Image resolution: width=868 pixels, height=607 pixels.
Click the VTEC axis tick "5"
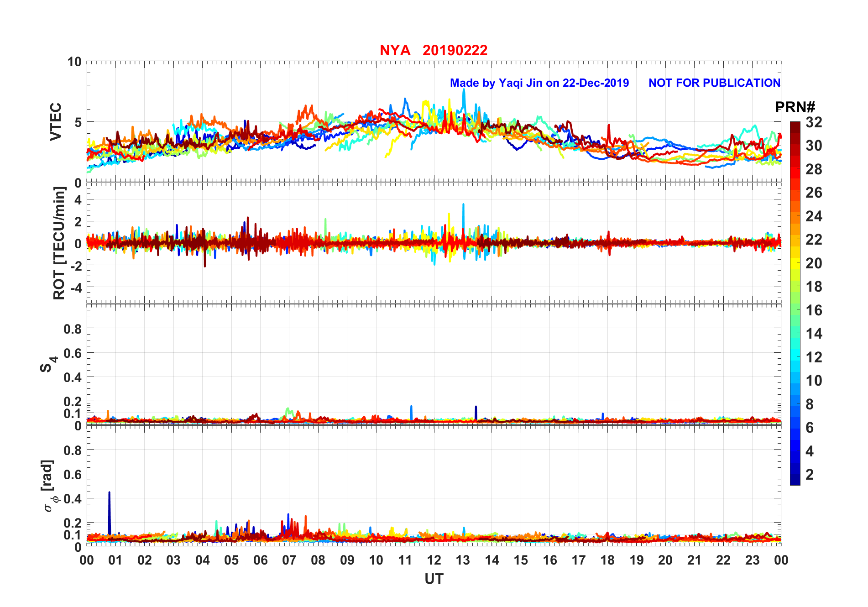coord(78,122)
